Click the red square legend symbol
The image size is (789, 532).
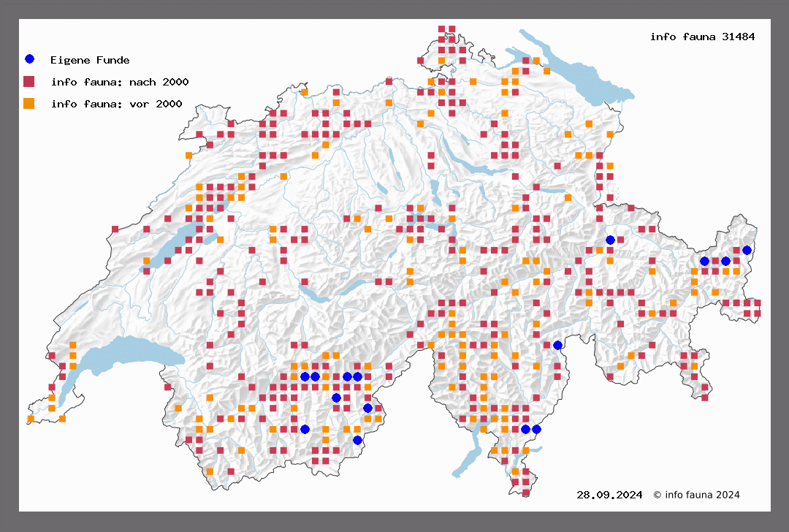pyautogui.click(x=29, y=81)
